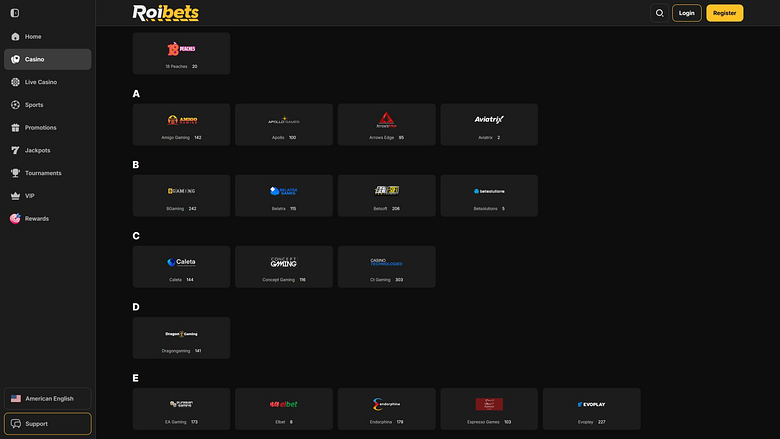Open the Tournaments menu item
The width and height of the screenshot is (780, 439).
pos(48,173)
